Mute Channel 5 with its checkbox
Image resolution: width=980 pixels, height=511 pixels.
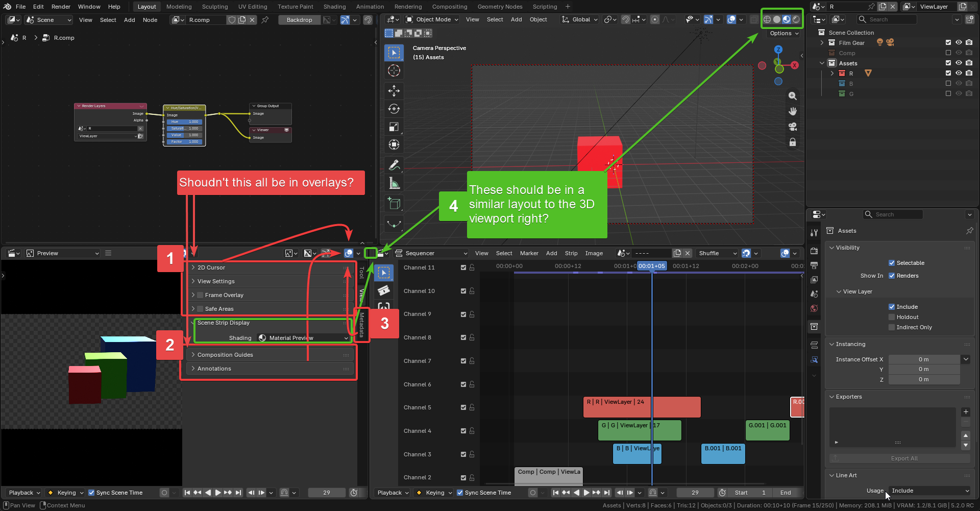(463, 407)
